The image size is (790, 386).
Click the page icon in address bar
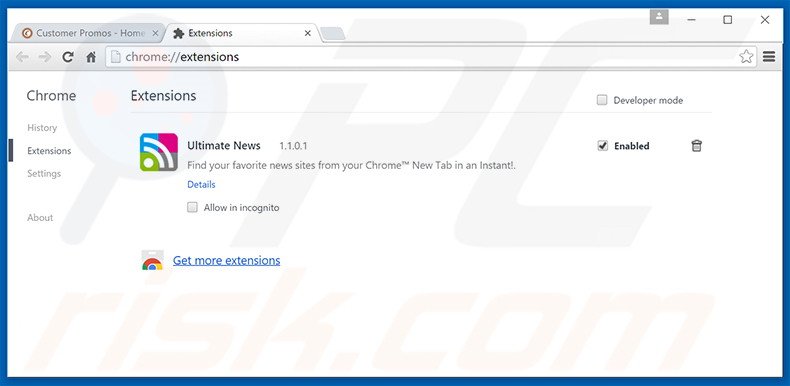pos(116,57)
